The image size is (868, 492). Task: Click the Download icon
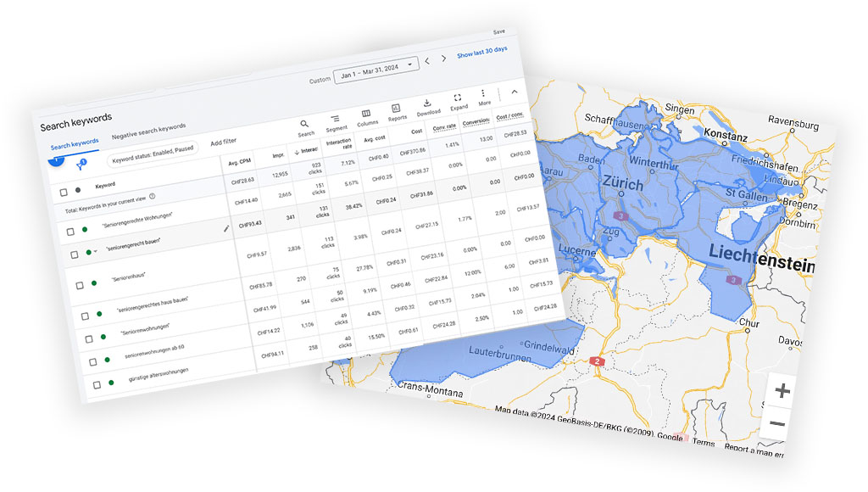(x=427, y=103)
